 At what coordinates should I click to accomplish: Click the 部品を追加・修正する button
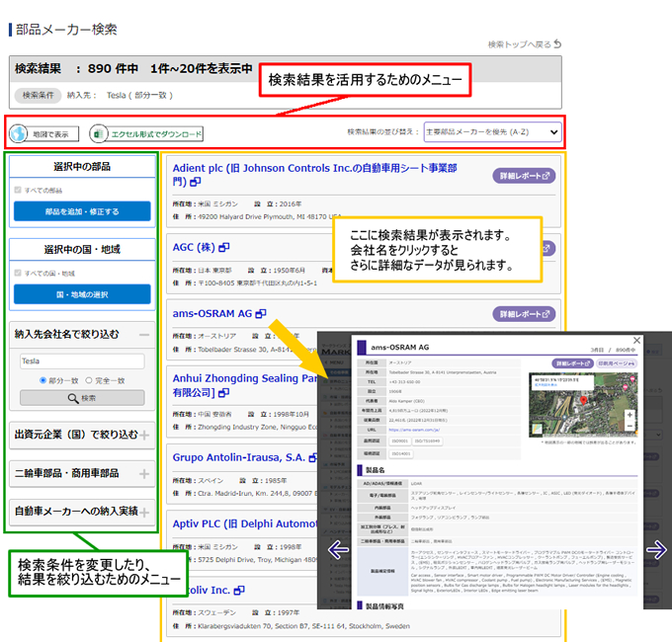click(x=82, y=211)
